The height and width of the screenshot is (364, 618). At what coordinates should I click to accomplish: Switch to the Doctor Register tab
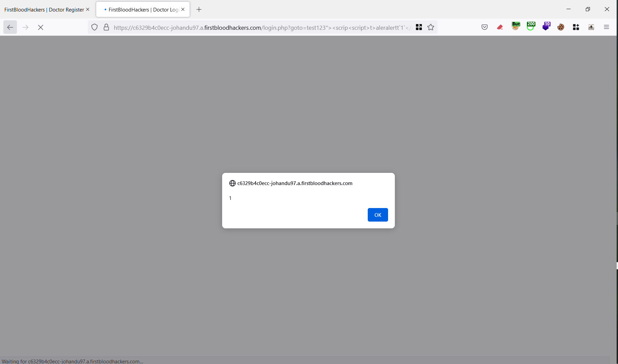[44, 10]
